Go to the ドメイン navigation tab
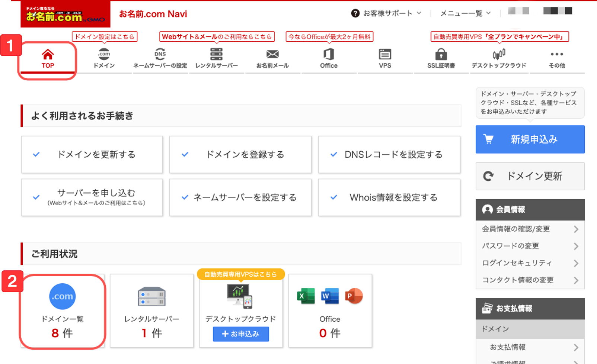Image resolution: width=597 pixels, height=364 pixels. (x=104, y=59)
